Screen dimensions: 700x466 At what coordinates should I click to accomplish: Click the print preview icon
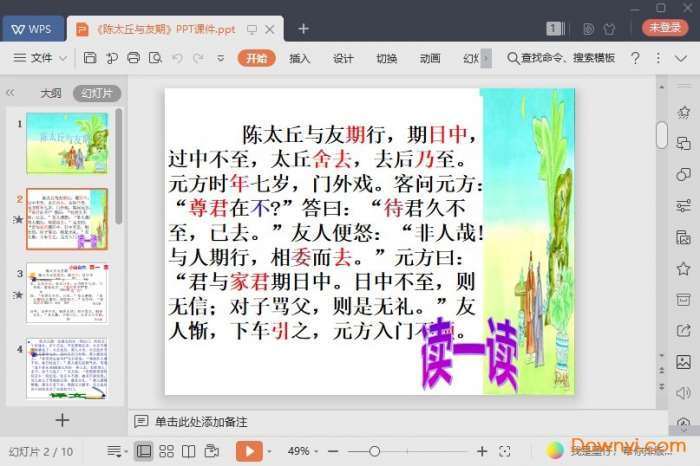click(155, 58)
